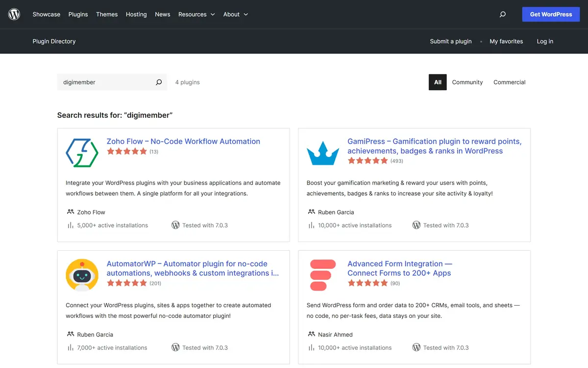Open the header search magnifier icon

[x=502, y=14]
